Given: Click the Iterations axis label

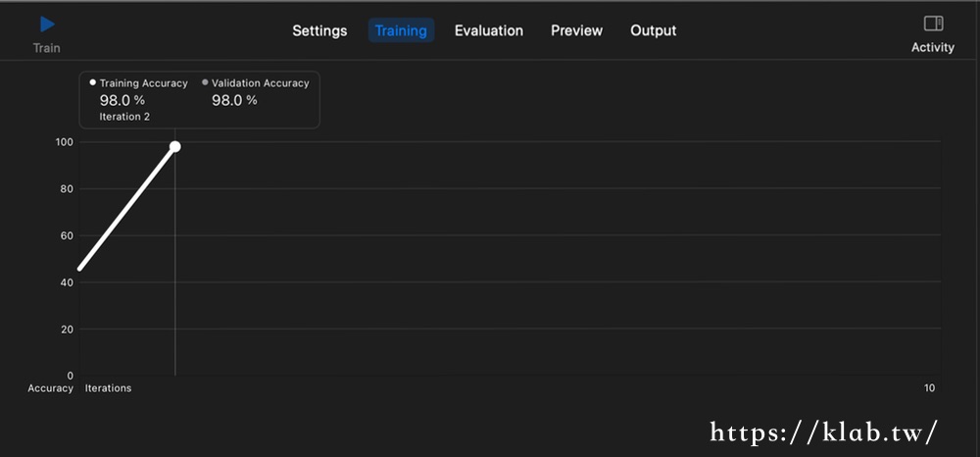Looking at the screenshot, I should point(108,388).
